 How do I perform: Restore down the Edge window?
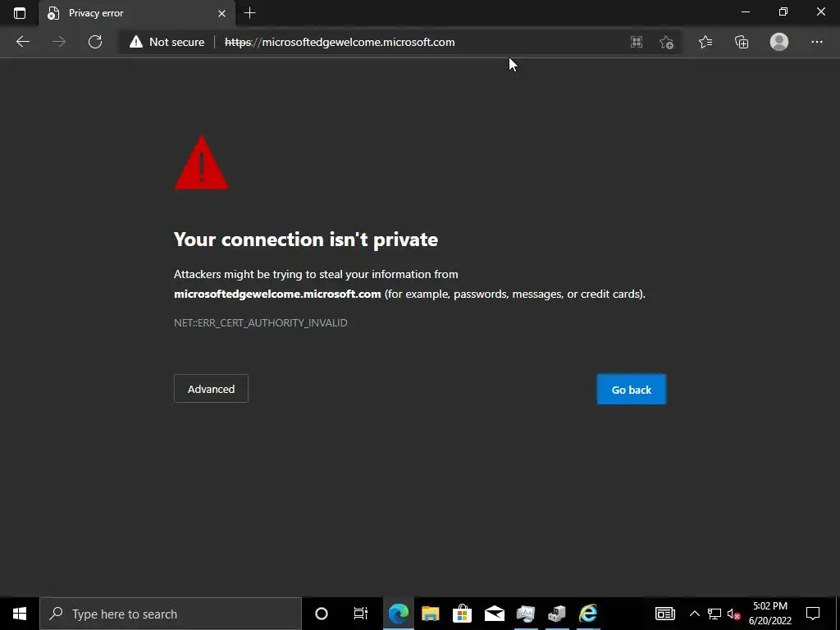pos(783,11)
